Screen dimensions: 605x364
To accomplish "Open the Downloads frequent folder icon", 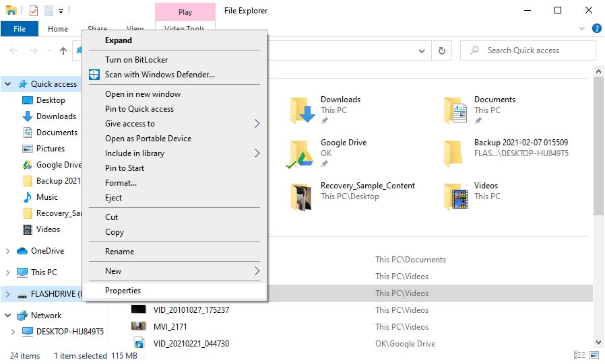I will pyautogui.click(x=302, y=110).
